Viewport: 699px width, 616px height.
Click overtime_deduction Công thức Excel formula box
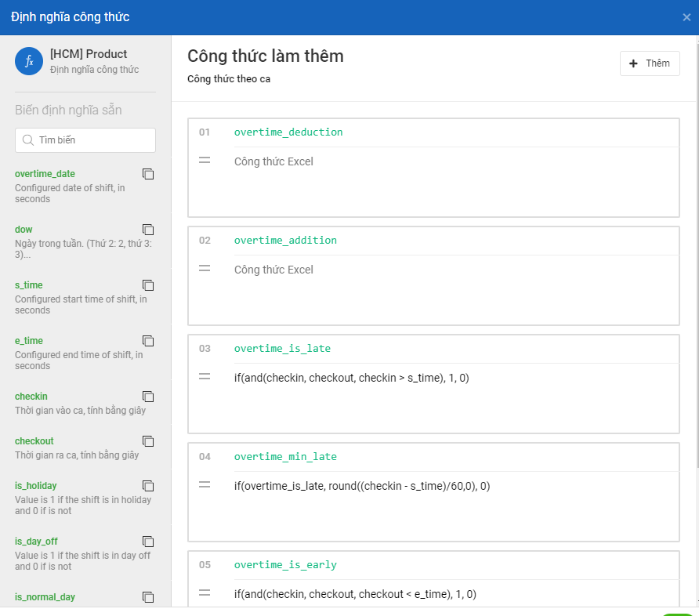(456, 182)
